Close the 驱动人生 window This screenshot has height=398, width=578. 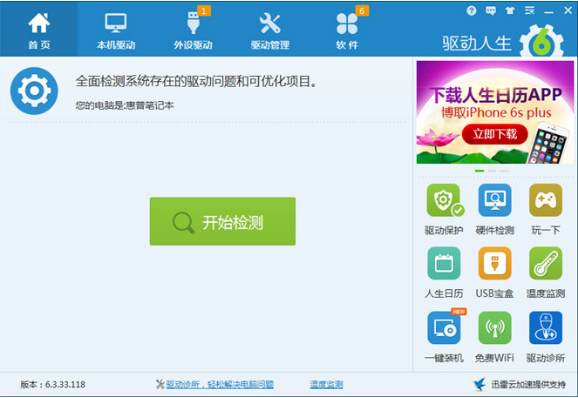(x=568, y=11)
